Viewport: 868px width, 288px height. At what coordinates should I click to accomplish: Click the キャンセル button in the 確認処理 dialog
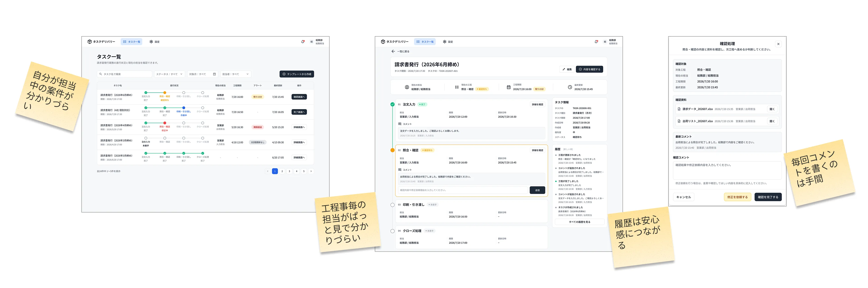click(x=684, y=197)
